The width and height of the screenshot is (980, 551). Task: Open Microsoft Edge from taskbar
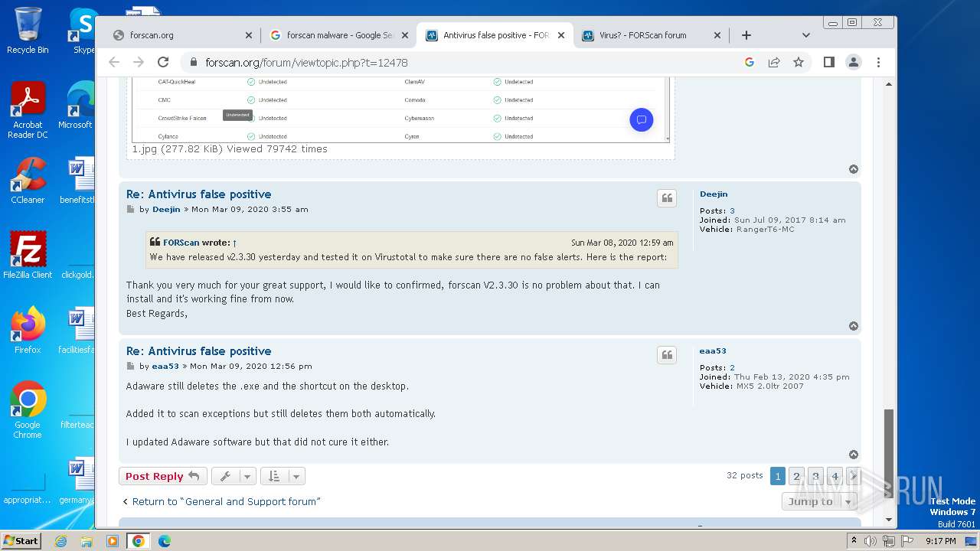click(x=164, y=541)
